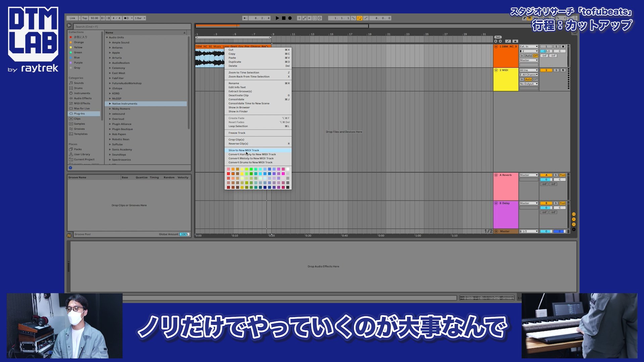The width and height of the screenshot is (644, 362).
Task: Select the Instruments category in the browser sidebar
Action: pos(81,93)
